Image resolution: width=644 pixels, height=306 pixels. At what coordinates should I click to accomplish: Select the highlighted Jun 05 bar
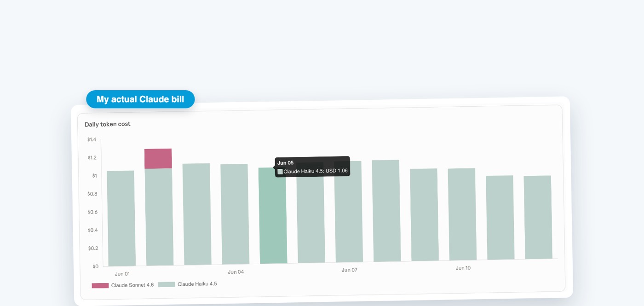pyautogui.click(x=273, y=215)
